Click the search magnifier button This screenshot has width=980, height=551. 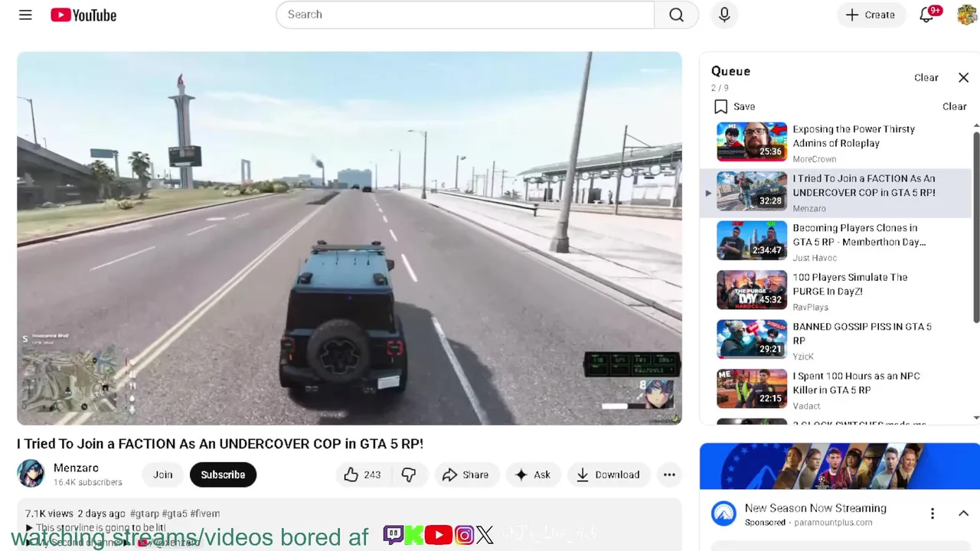[676, 15]
